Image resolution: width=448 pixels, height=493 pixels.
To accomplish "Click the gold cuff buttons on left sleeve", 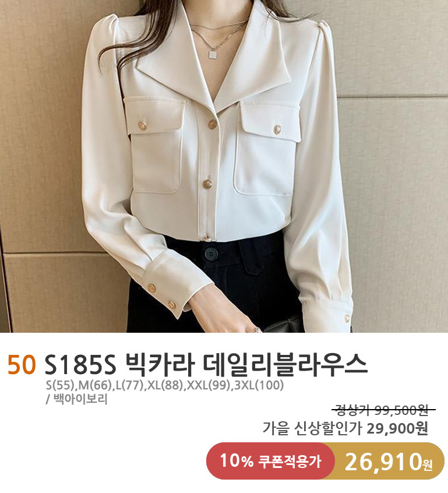I will click(161, 296).
